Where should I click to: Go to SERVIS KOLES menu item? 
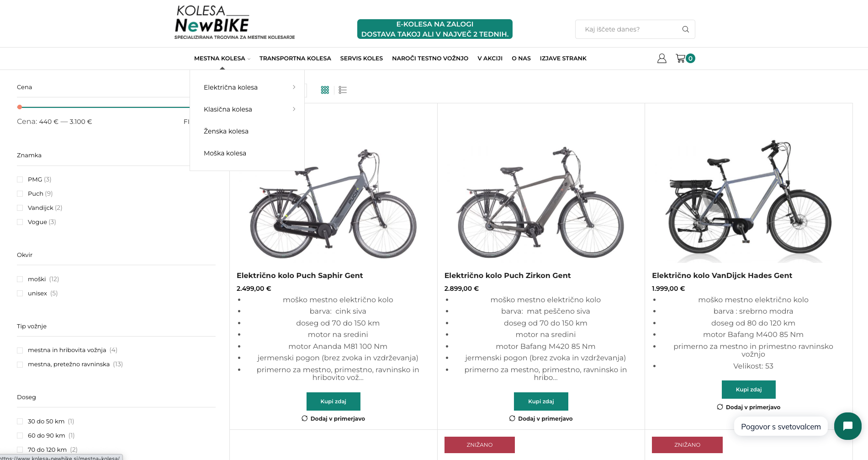point(361,59)
